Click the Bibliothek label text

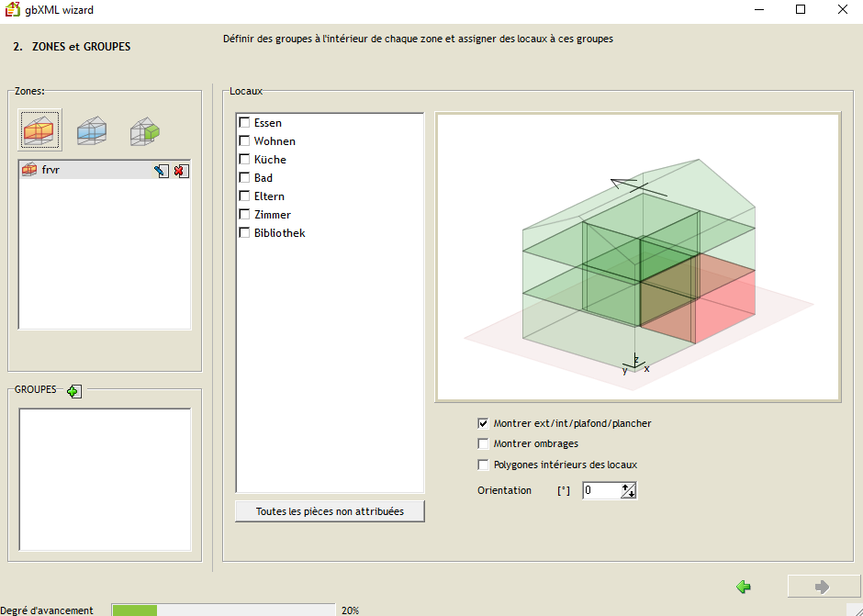[x=280, y=233]
